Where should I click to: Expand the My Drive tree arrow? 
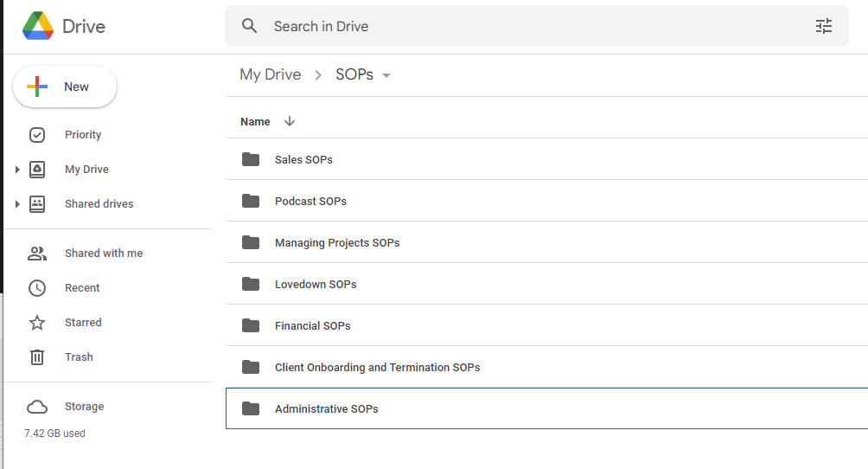[17, 170]
